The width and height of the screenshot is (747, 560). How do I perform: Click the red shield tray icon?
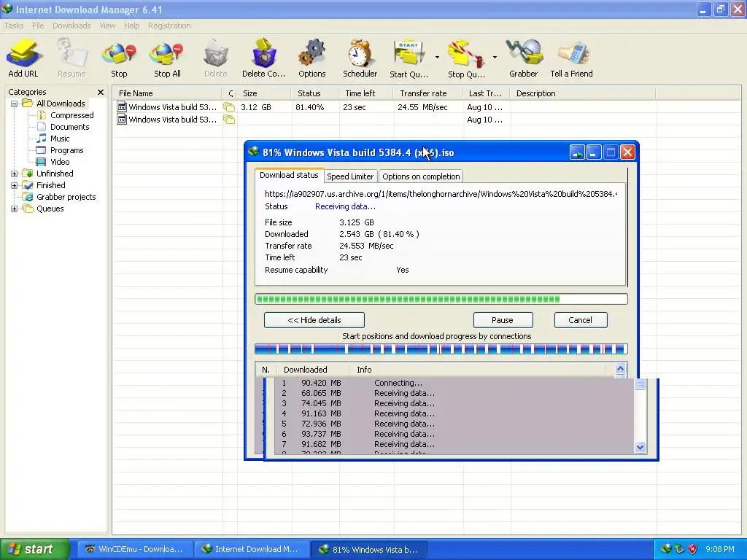pyautogui.click(x=693, y=549)
